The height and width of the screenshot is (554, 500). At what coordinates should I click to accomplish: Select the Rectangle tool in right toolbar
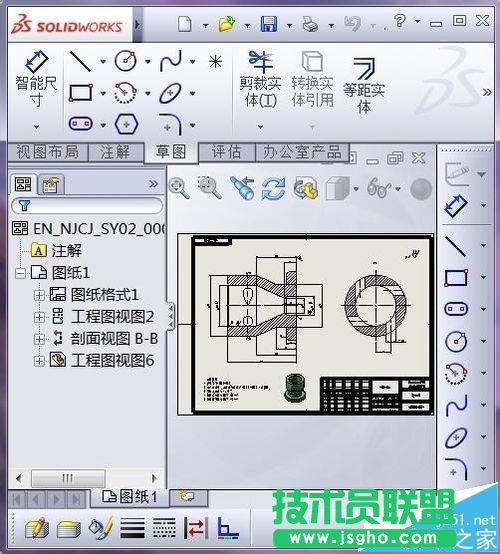(456, 278)
